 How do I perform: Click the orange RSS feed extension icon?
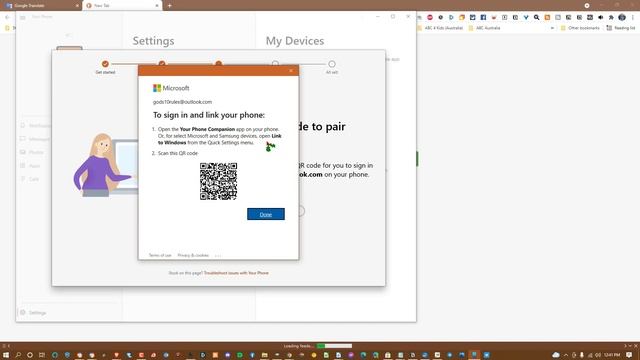547,18
